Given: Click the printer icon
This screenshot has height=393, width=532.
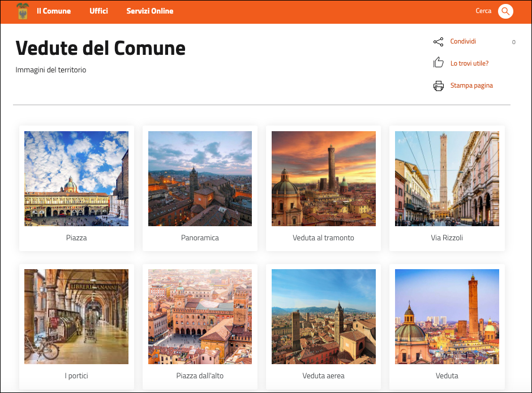Looking at the screenshot, I should tap(438, 86).
